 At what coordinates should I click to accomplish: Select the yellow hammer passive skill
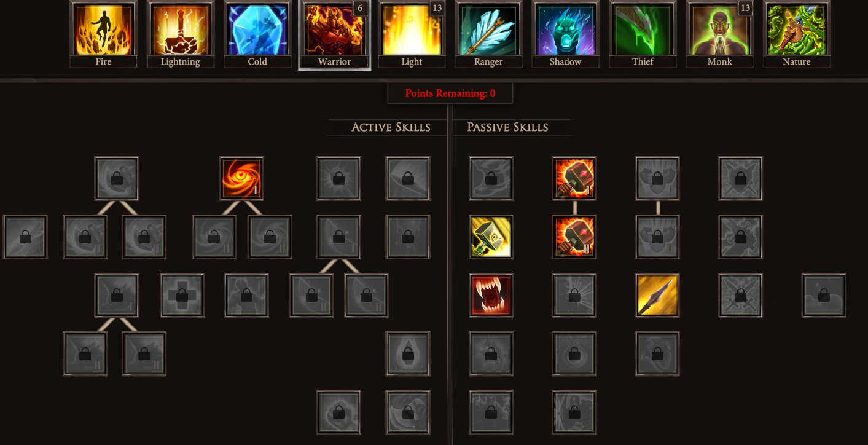491,237
